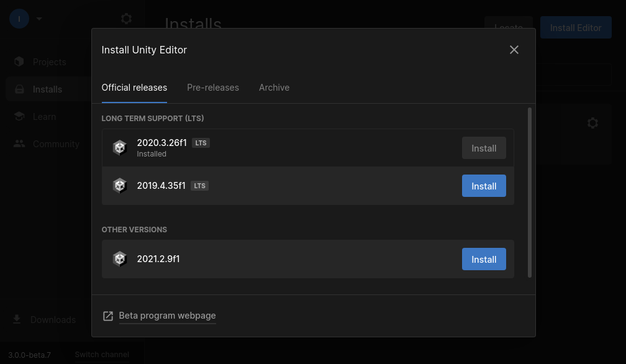This screenshot has height=364, width=626.
Task: Install Unity version 2021.2.9f1
Action: click(x=484, y=259)
